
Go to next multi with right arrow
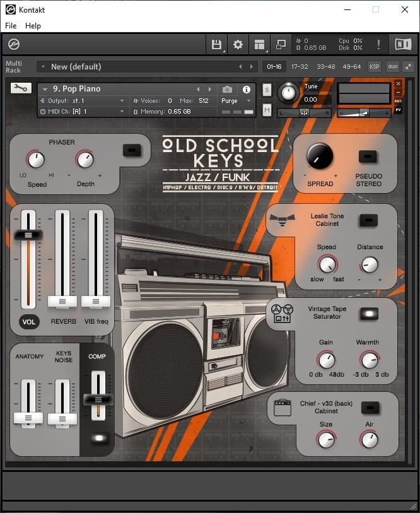point(251,67)
